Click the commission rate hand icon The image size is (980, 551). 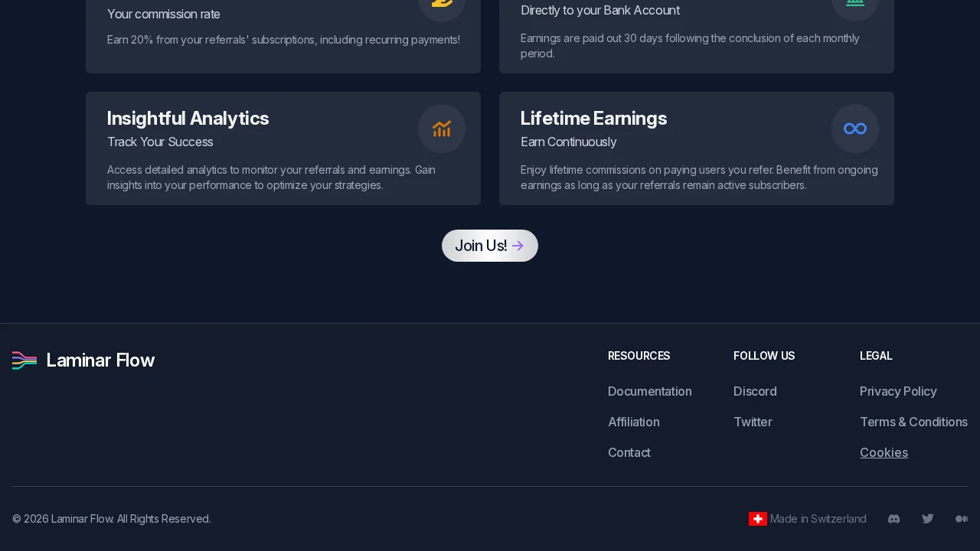[x=441, y=3]
